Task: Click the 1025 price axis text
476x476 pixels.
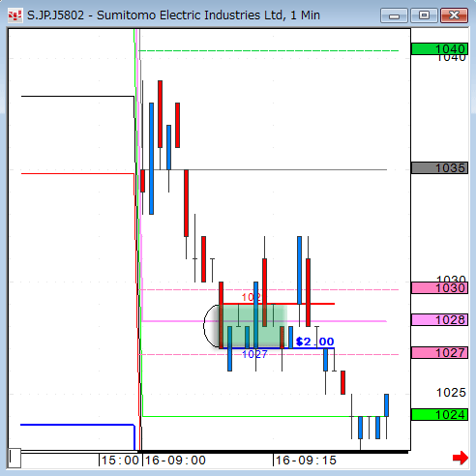Action: [451, 393]
